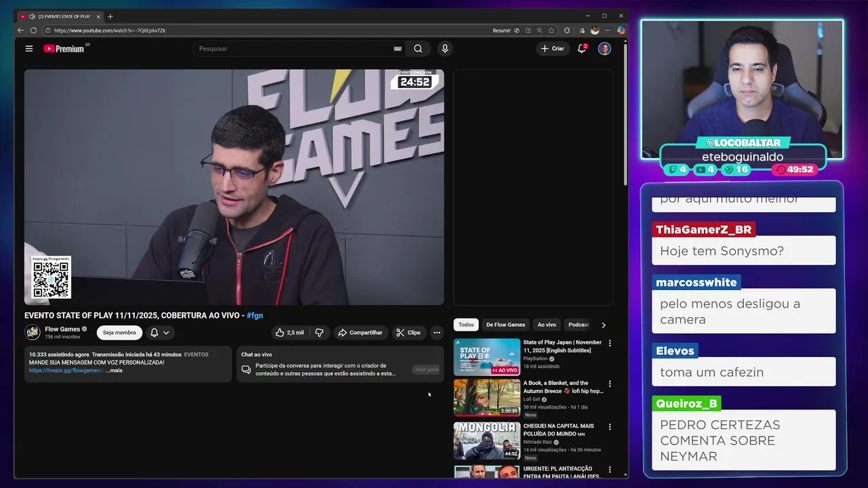This screenshot has width=868, height=488.
Task: Click the 10.333 assistindo agora text
Action: (59, 354)
